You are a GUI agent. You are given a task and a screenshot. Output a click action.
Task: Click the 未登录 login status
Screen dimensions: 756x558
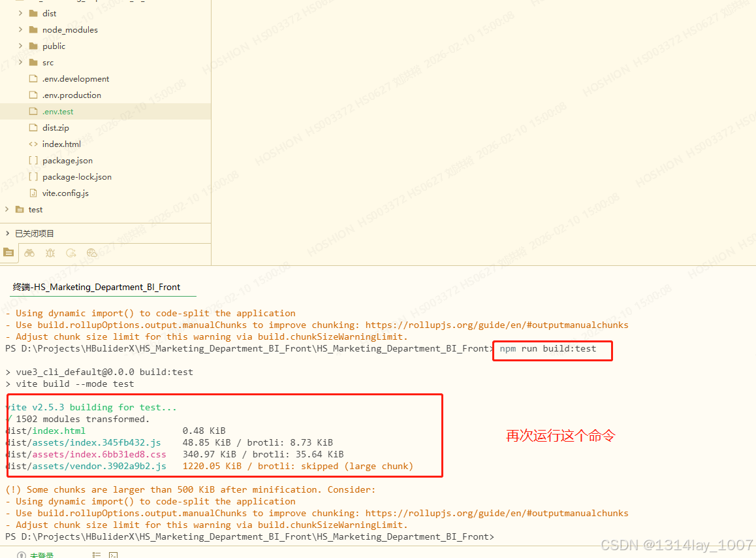click(x=41, y=555)
